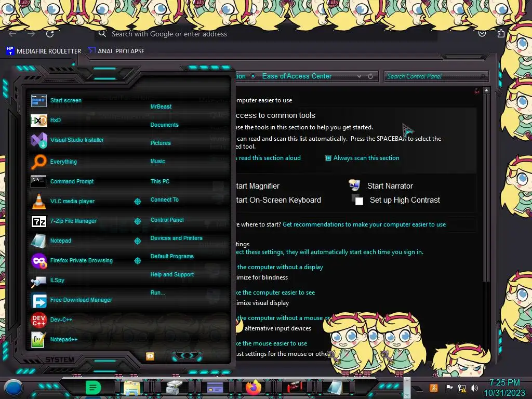Open the Start screen tile icon

pos(38,100)
